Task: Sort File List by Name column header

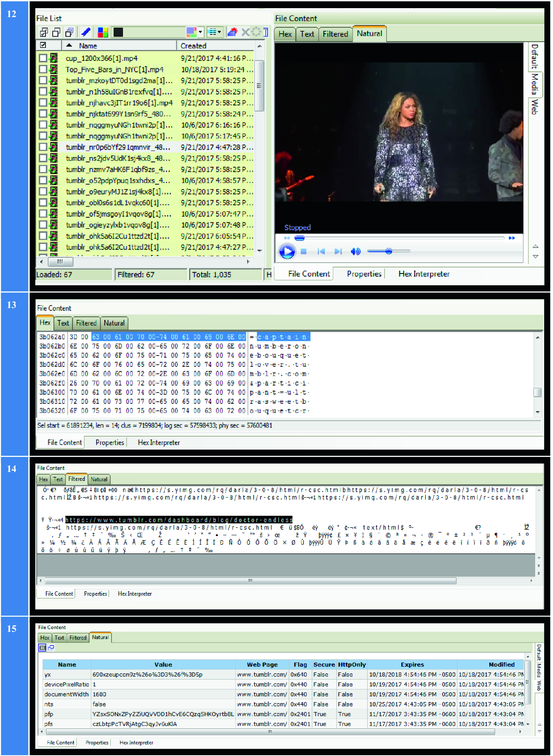Action: pyautogui.click(x=119, y=45)
